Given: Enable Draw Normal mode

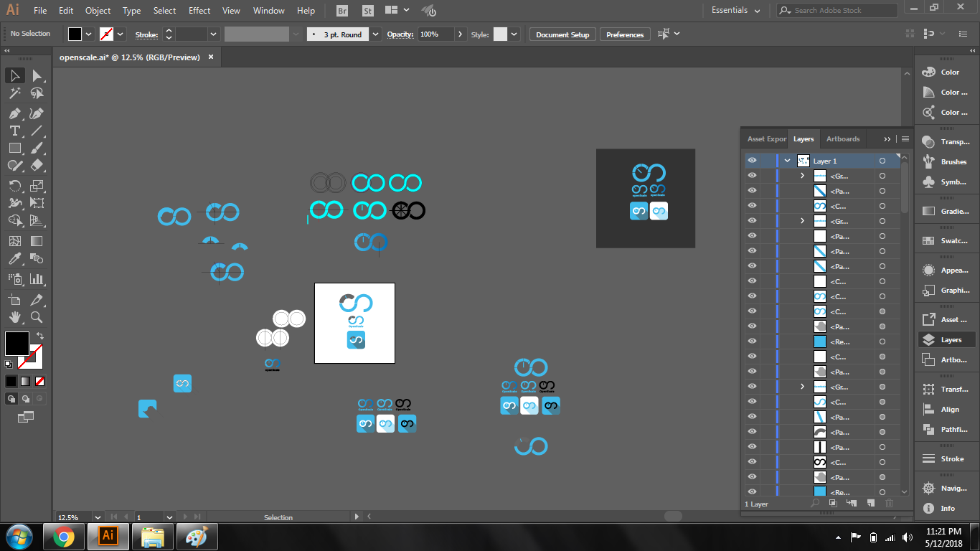Looking at the screenshot, I should click(x=11, y=398).
